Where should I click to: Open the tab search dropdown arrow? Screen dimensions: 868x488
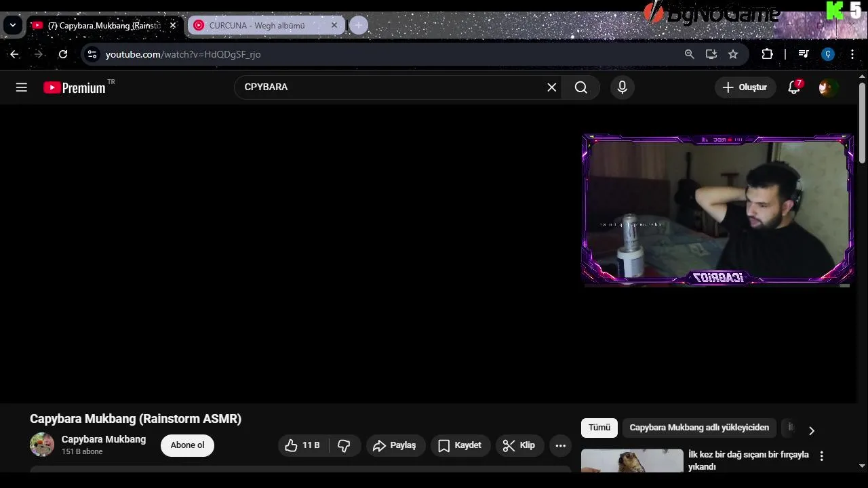[x=13, y=26]
